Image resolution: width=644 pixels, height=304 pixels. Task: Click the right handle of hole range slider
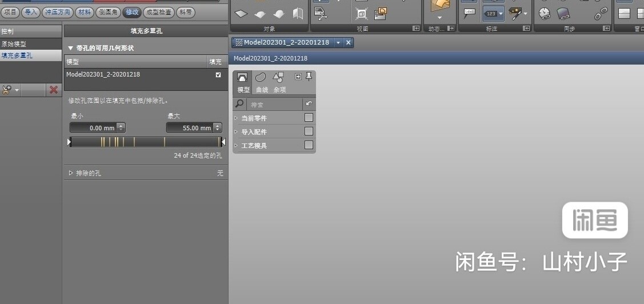click(x=223, y=142)
